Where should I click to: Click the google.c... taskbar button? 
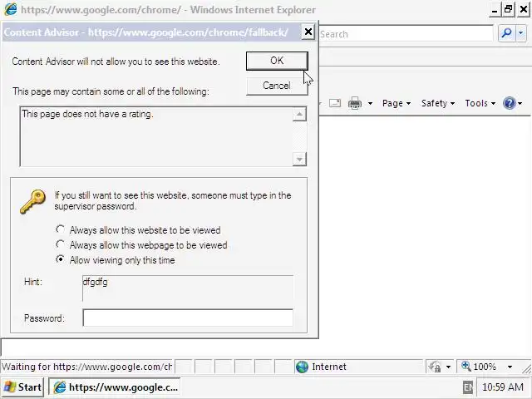click(115, 387)
